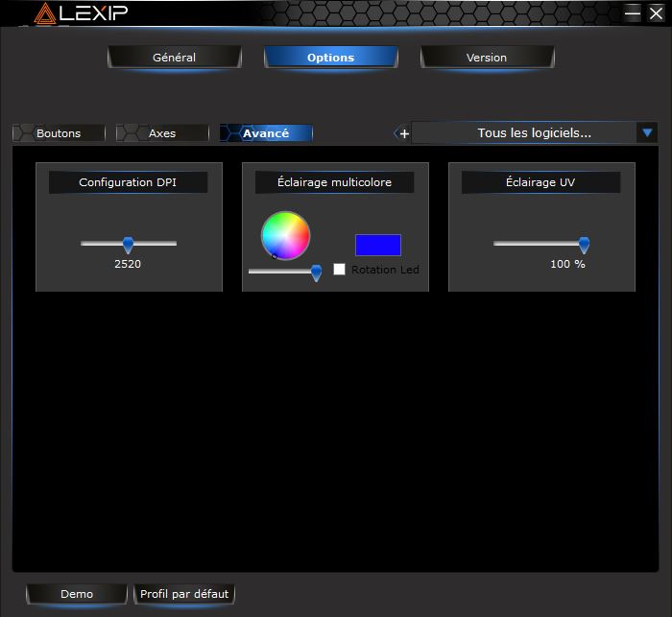Open the Version tab
672x617 pixels.
point(487,58)
